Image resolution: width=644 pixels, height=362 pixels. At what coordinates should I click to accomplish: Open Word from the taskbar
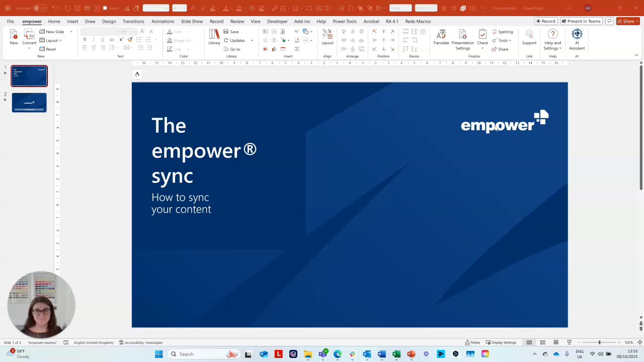[382, 354]
